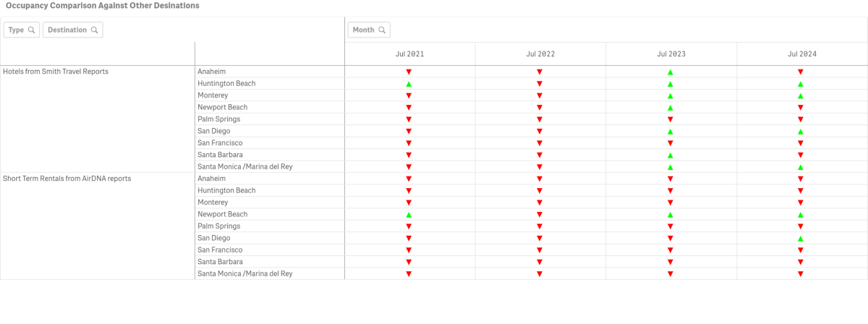Select Hotels from Smith Travel Reports row

(x=56, y=72)
